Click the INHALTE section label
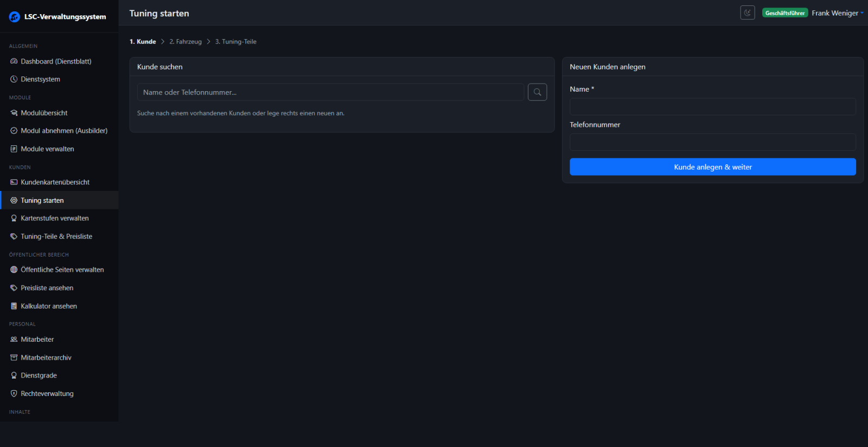This screenshot has height=447, width=868. pyautogui.click(x=20, y=412)
